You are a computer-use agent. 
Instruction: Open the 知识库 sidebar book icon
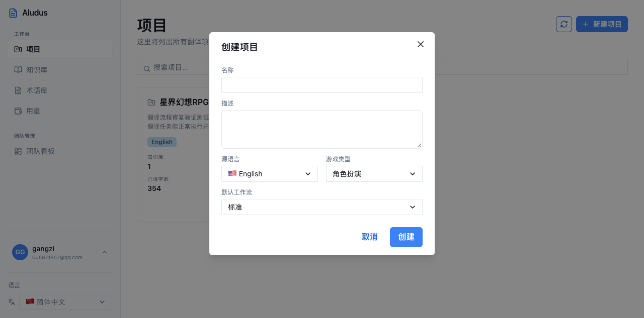[18, 70]
